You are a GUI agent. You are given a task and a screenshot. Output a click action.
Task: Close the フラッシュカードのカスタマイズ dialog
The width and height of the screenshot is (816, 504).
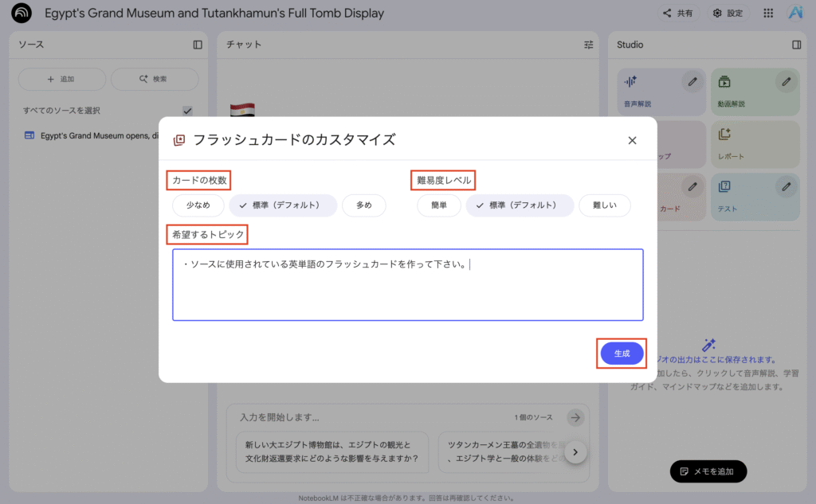click(x=632, y=140)
